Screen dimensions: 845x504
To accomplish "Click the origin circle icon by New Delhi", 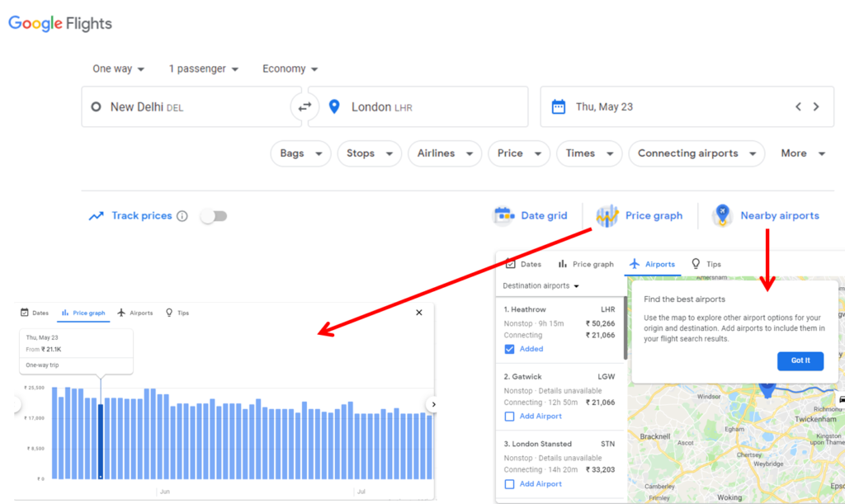I will pyautogui.click(x=96, y=106).
